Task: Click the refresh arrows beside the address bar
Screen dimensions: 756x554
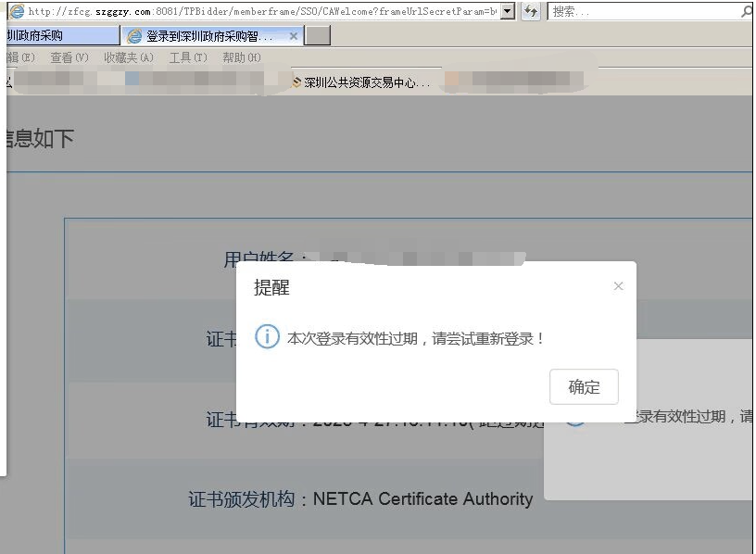Action: 529,11
